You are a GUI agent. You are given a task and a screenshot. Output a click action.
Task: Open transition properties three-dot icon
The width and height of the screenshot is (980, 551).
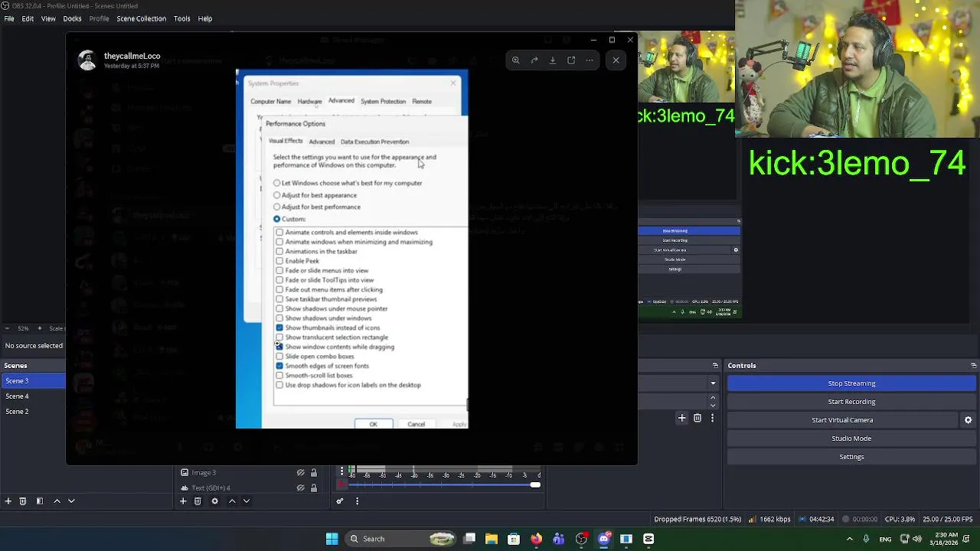coord(714,418)
